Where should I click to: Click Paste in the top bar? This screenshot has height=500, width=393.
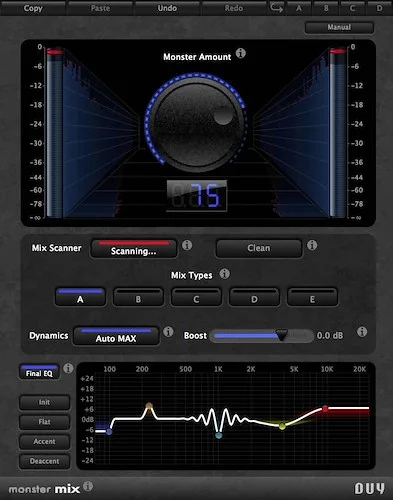(x=100, y=8)
